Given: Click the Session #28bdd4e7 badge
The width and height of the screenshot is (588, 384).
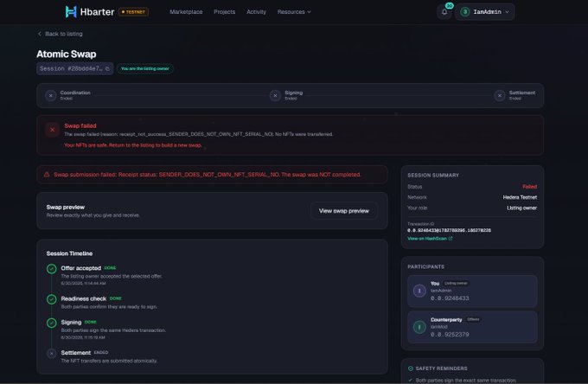Looking at the screenshot, I should point(75,68).
